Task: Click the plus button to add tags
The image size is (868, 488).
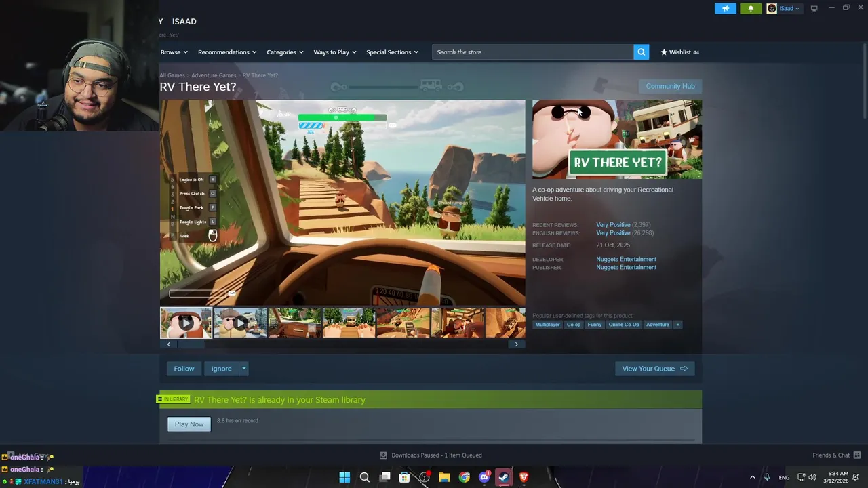Action: click(677, 325)
